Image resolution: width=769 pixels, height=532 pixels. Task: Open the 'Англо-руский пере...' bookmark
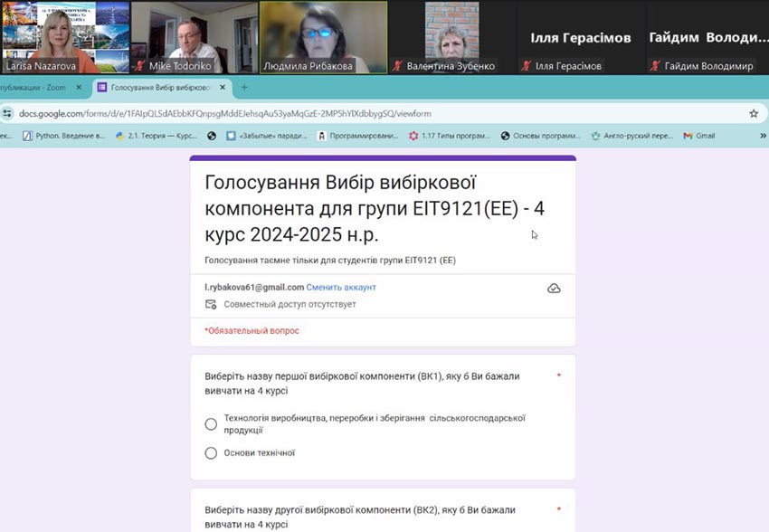point(632,136)
